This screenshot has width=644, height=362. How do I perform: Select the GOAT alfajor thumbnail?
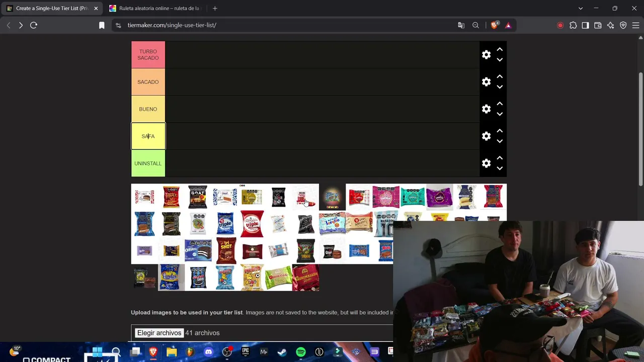click(x=198, y=197)
